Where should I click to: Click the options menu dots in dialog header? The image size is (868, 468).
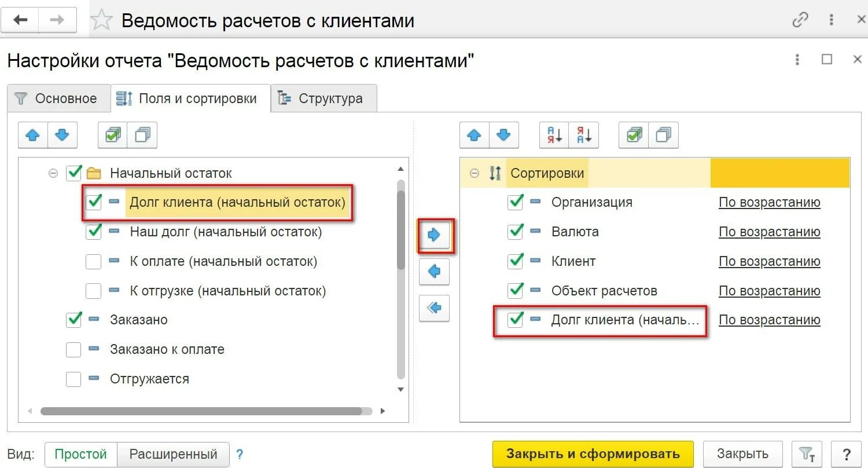click(797, 59)
